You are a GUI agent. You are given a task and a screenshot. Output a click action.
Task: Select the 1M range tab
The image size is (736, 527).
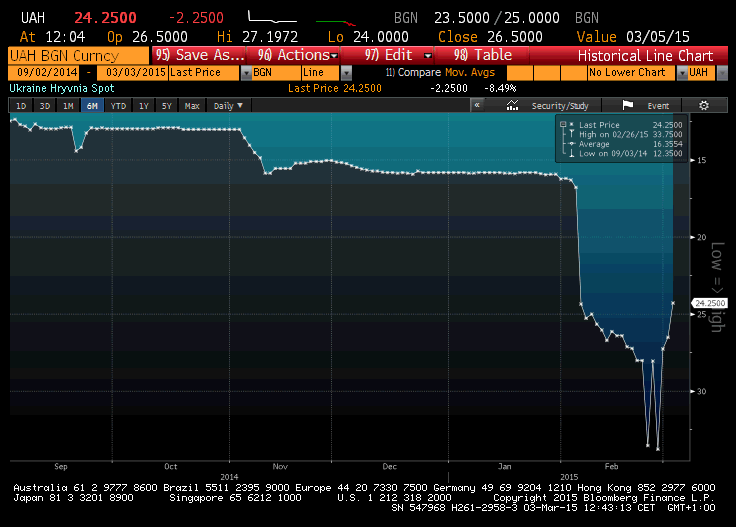point(69,106)
